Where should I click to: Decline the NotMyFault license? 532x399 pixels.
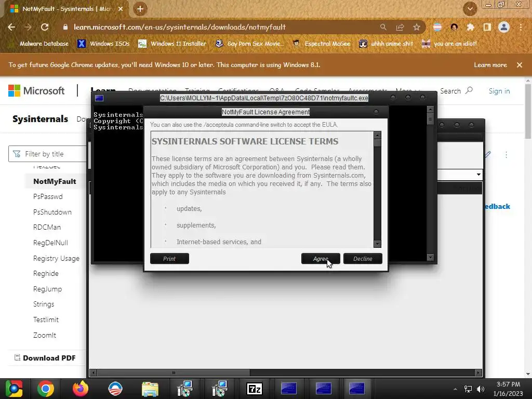coord(363,259)
